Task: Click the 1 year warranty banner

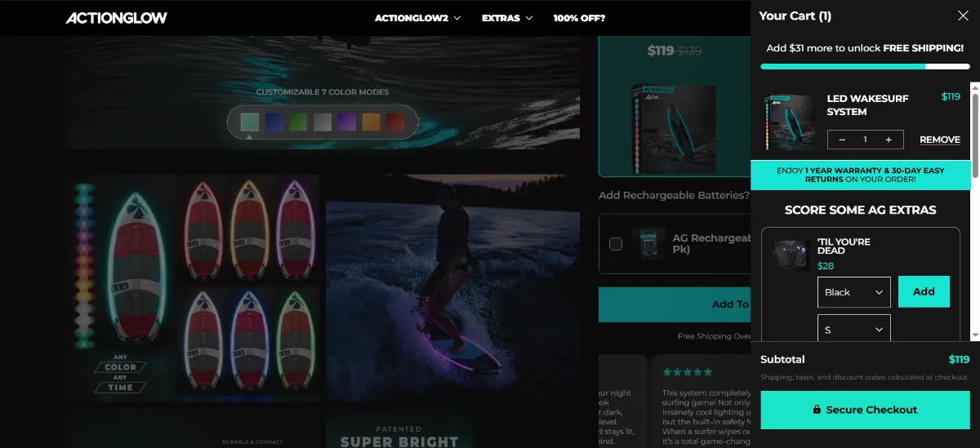Action: pyautogui.click(x=861, y=175)
